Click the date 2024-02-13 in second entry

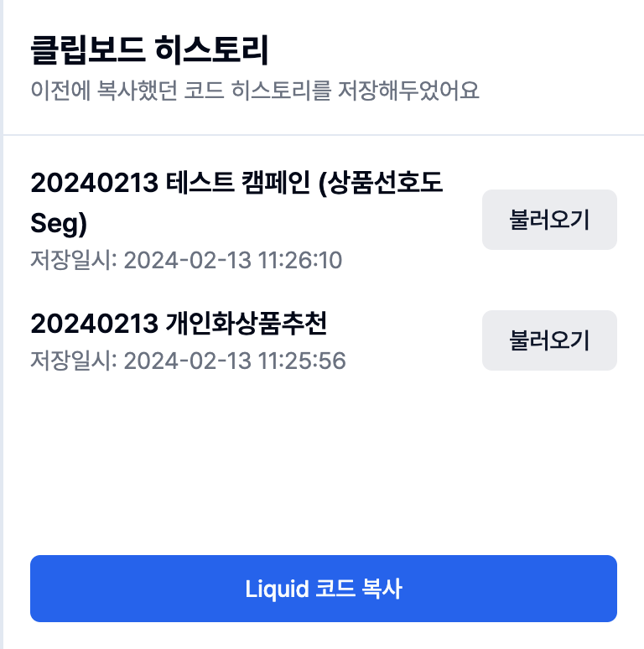pos(187,361)
